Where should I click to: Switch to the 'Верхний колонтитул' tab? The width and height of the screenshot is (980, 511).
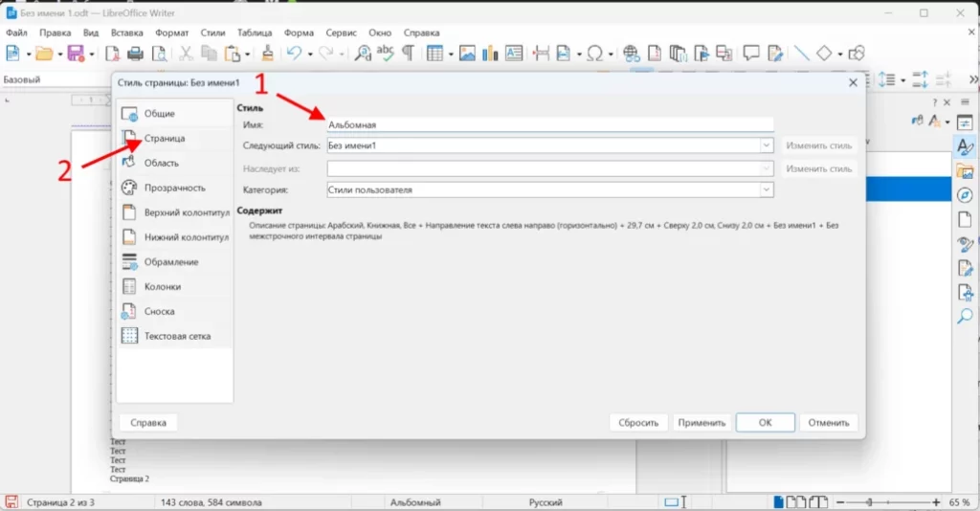(x=174, y=212)
